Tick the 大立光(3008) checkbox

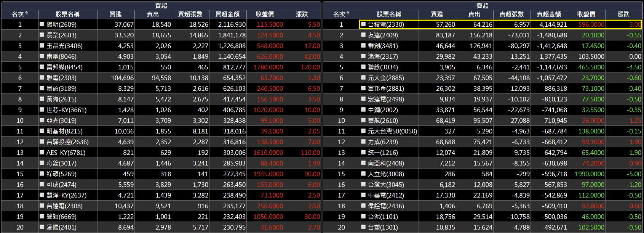click(363, 174)
